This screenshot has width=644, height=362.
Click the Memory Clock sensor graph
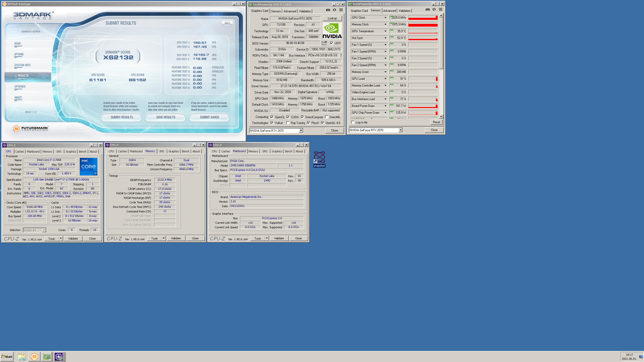click(423, 24)
